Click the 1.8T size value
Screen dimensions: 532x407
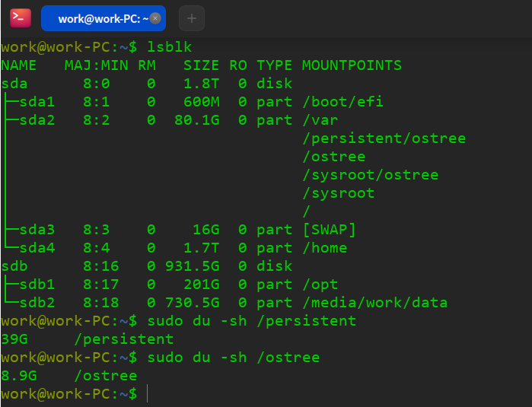(x=201, y=84)
